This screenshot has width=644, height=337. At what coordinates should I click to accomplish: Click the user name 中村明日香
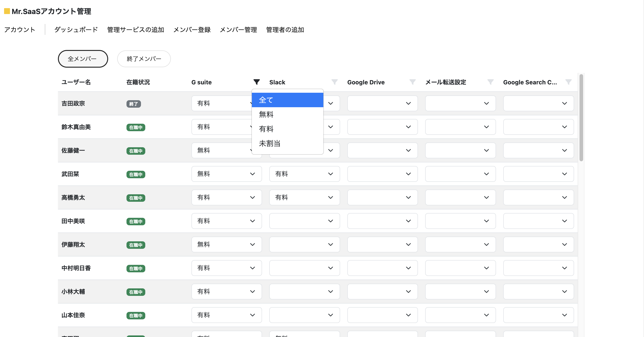pyautogui.click(x=76, y=268)
